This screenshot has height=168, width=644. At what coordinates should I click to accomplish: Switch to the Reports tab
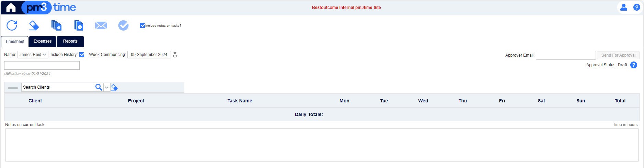tap(70, 41)
